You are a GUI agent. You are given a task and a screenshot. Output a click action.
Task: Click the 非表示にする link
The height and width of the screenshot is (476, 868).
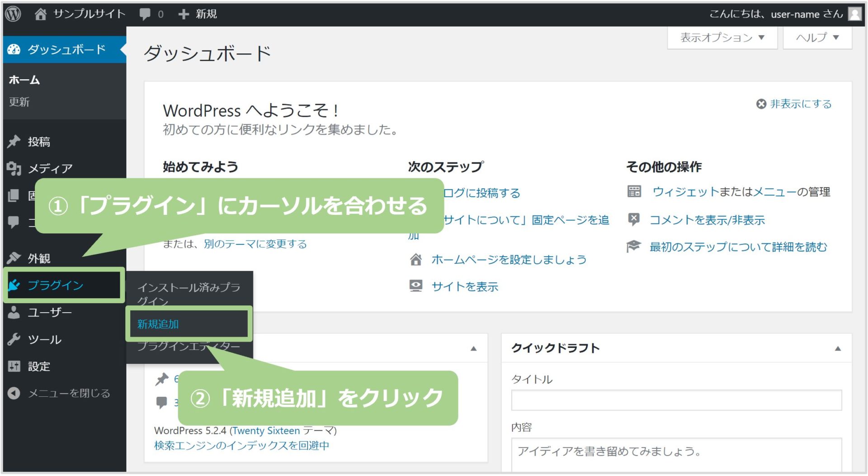point(799,104)
